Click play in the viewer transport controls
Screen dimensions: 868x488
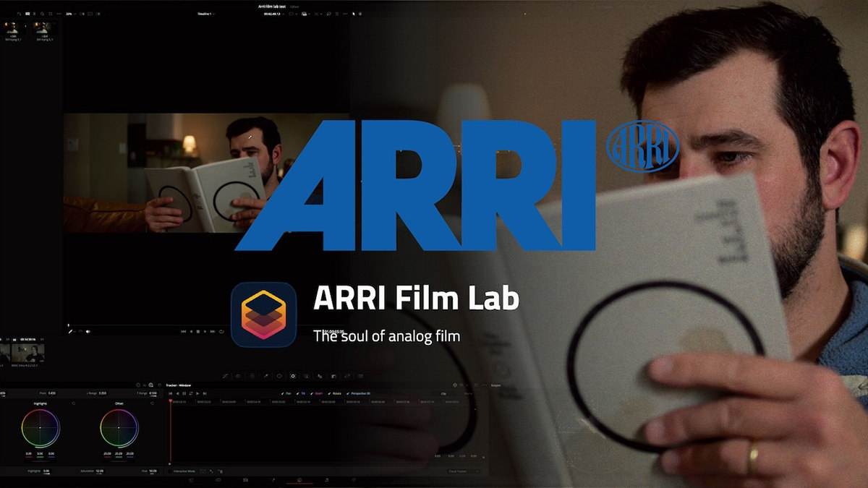point(205,331)
